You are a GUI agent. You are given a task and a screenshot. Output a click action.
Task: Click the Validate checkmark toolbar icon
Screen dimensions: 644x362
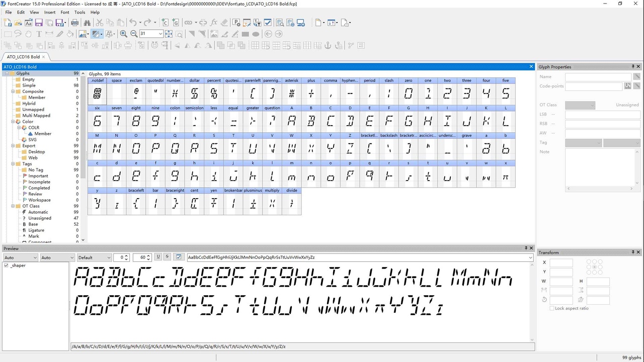tap(268, 22)
